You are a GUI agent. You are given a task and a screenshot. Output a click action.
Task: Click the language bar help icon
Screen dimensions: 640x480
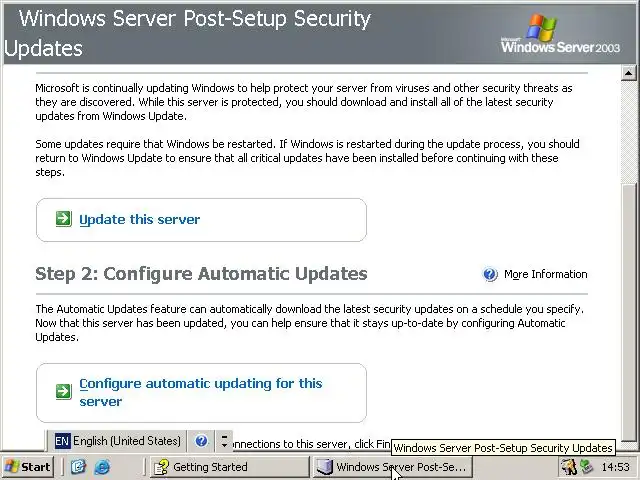tap(201, 441)
